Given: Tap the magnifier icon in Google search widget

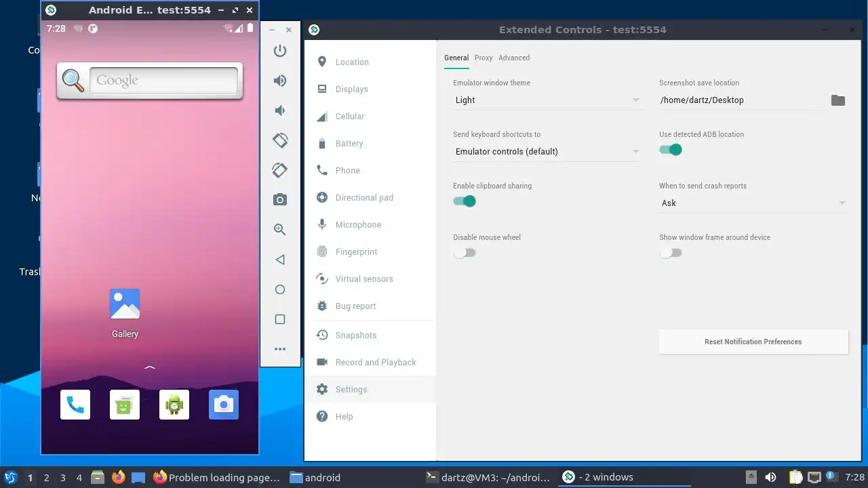Looking at the screenshot, I should click(73, 81).
